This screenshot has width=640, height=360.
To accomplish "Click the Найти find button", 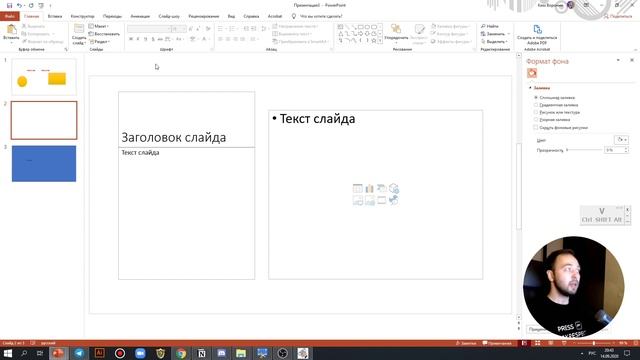I will pyautogui.click(x=490, y=26).
